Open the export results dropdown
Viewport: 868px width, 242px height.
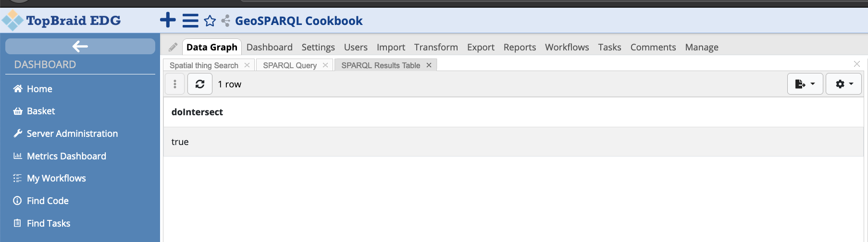point(805,84)
